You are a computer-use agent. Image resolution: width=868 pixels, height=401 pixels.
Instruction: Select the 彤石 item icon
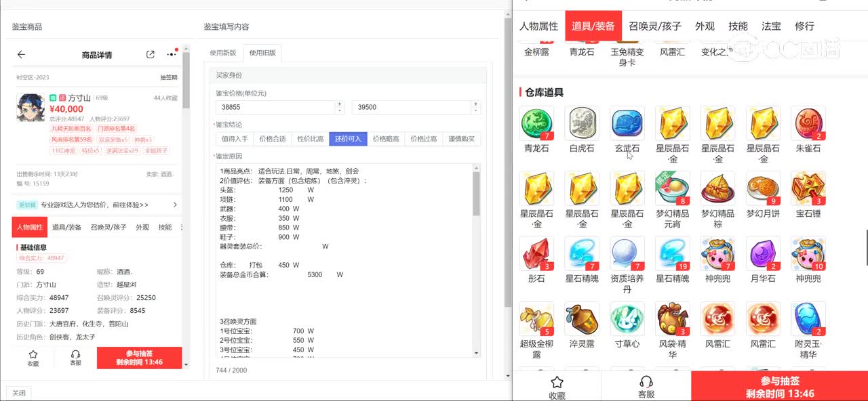pos(536,253)
